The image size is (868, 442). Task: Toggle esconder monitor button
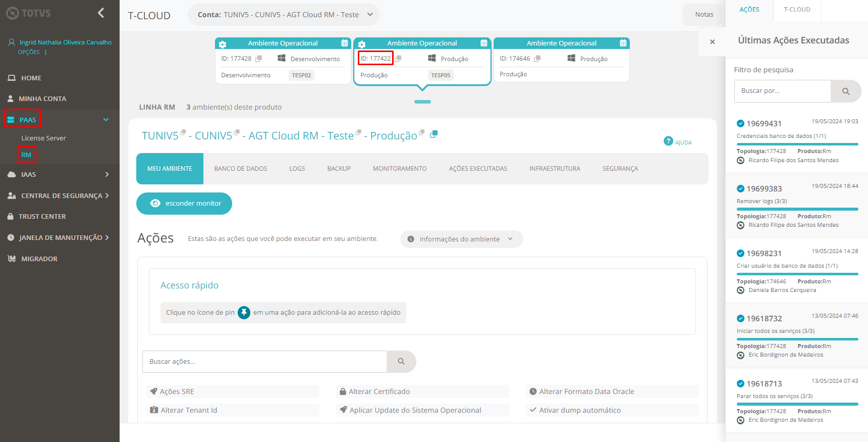tap(184, 204)
